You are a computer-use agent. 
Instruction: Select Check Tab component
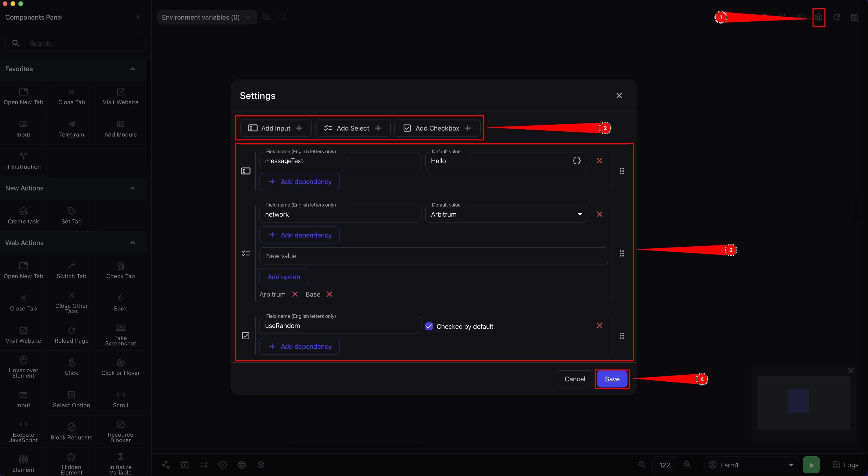(x=120, y=271)
